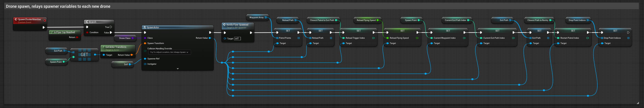644x108 pixels.
Task: Click the Is Flyer Cap Reached Return pin
Action: (x=77, y=37)
